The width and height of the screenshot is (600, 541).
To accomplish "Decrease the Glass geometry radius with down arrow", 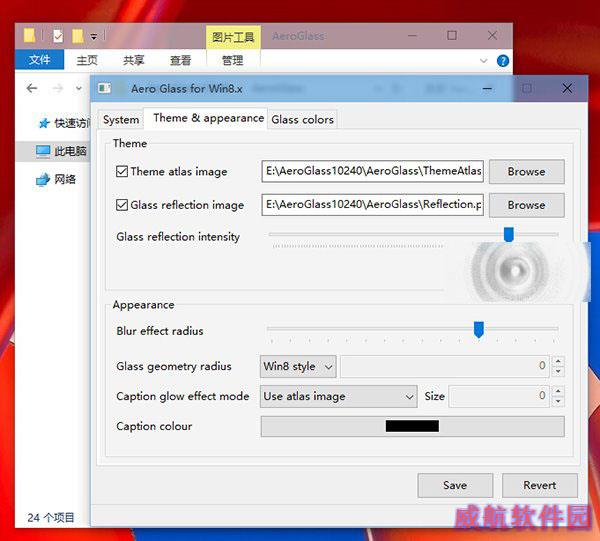I will [558, 372].
